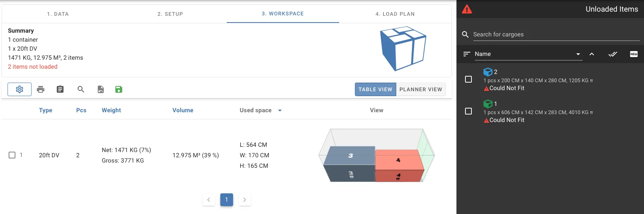Tick the checkbox for container row 1

click(12, 155)
